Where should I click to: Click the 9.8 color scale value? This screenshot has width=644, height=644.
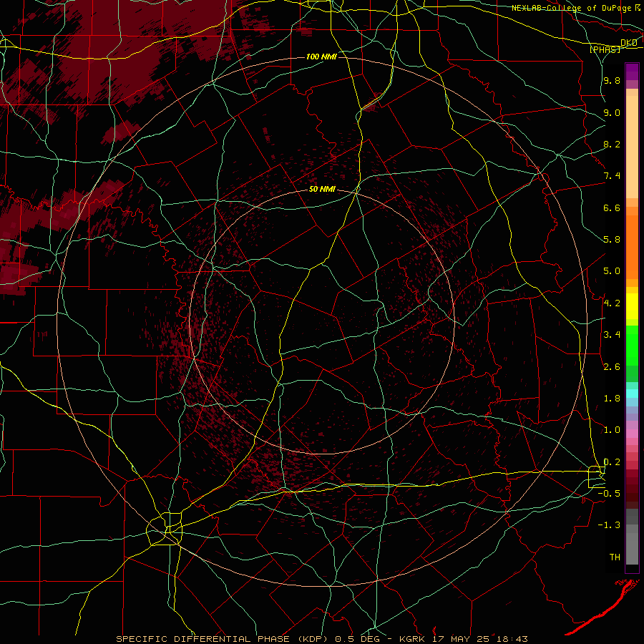pos(612,80)
